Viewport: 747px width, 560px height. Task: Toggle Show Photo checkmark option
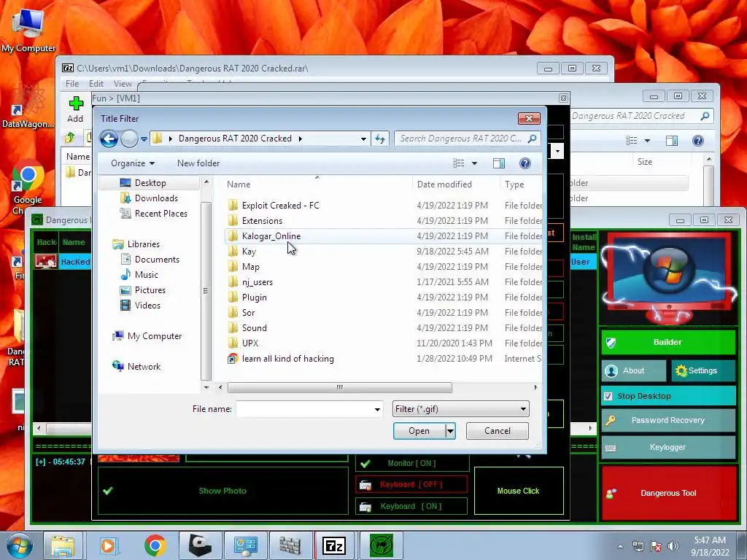click(x=108, y=491)
